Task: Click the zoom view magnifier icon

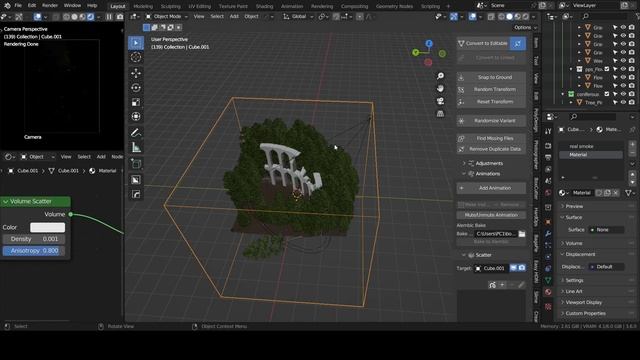Action: pyautogui.click(x=440, y=76)
